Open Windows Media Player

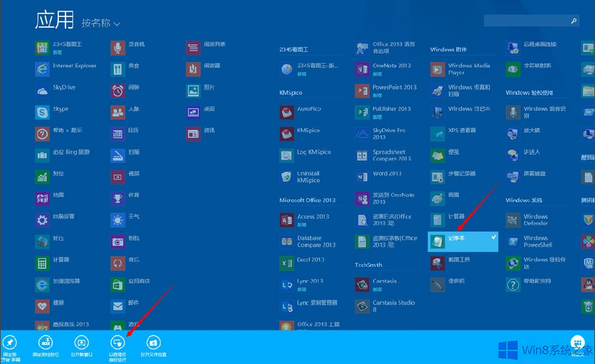point(461,69)
